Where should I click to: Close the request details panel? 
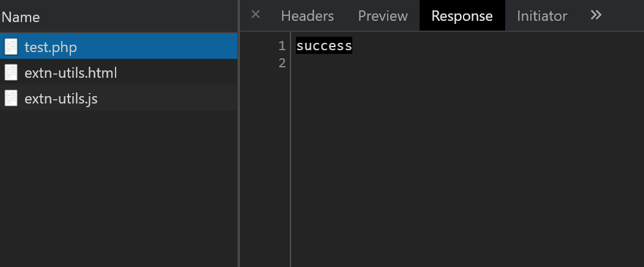point(256,15)
